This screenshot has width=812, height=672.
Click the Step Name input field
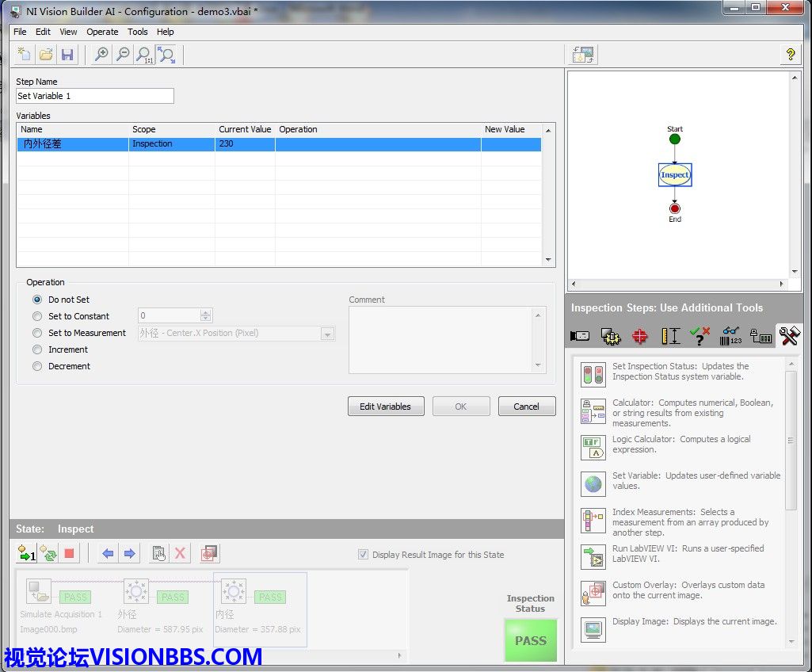pyautogui.click(x=94, y=96)
